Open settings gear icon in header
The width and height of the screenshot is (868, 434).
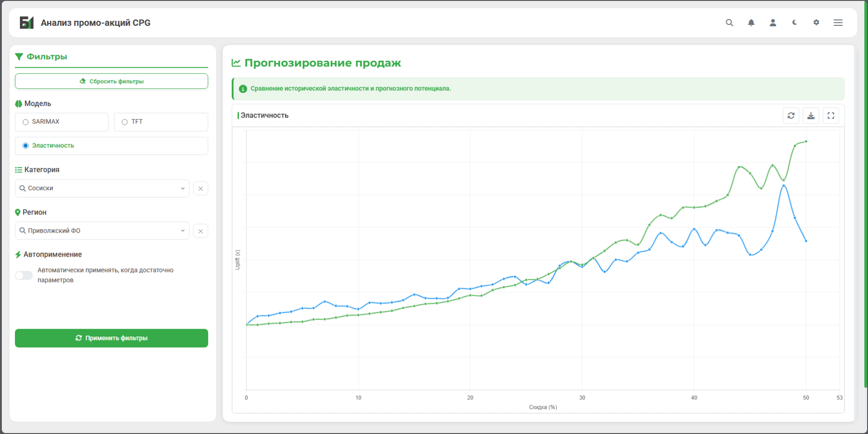816,23
